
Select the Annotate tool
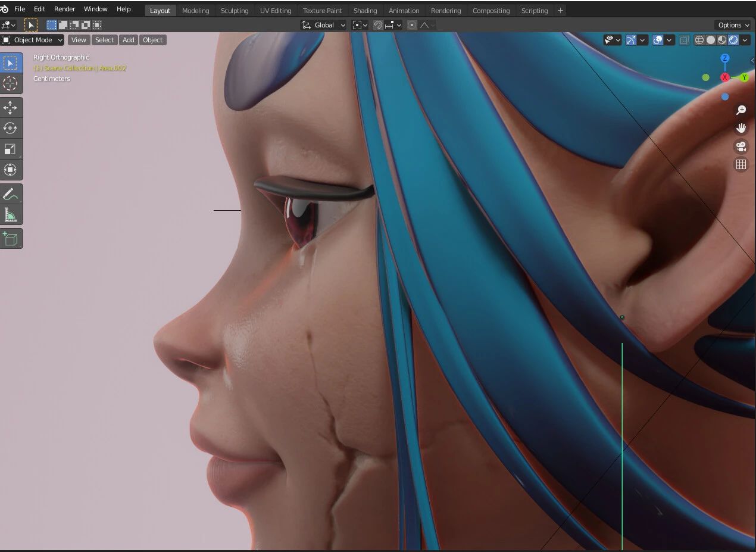11,194
